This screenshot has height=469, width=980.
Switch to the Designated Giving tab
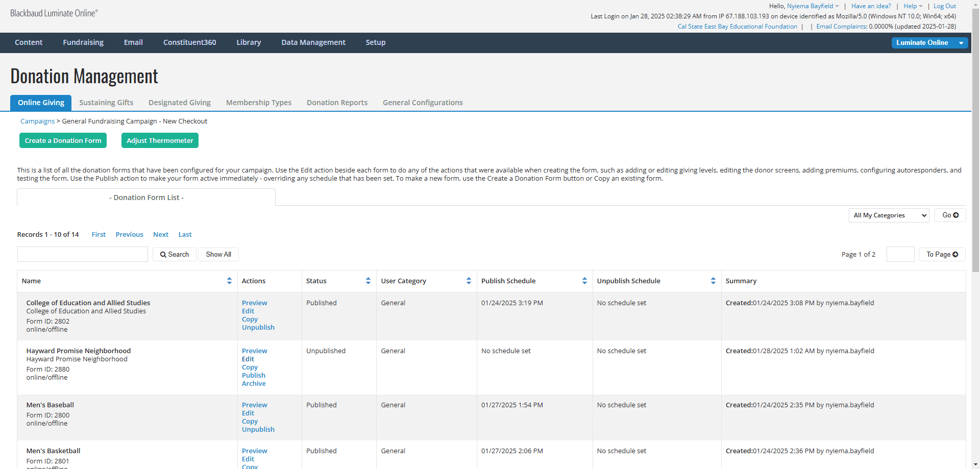180,103
